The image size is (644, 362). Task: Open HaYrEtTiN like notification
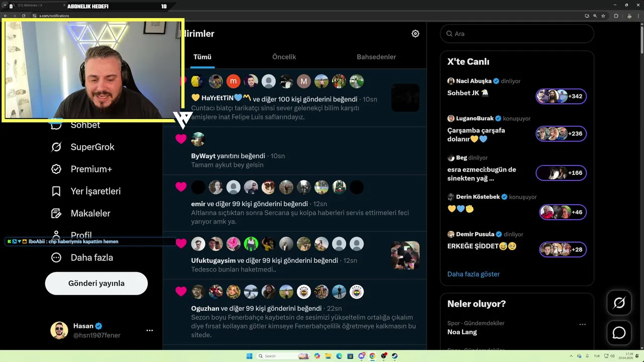pos(295,98)
